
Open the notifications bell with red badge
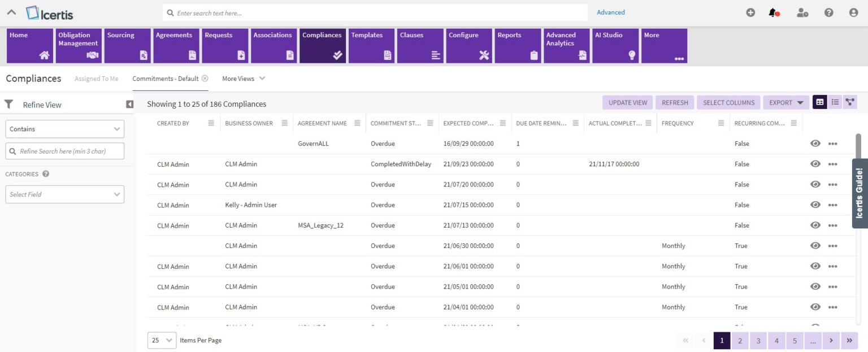coord(773,12)
